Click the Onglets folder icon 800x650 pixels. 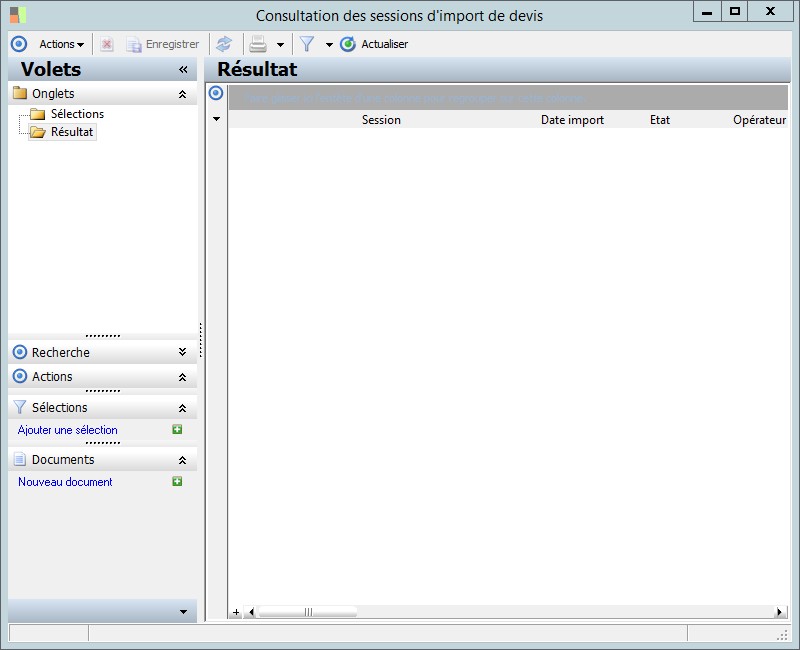20,93
